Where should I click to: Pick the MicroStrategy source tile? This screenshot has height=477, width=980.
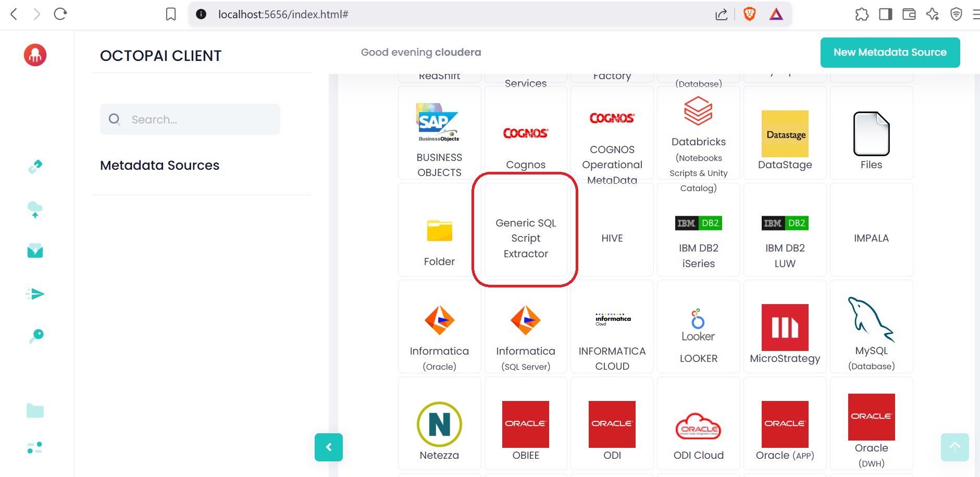coord(785,327)
